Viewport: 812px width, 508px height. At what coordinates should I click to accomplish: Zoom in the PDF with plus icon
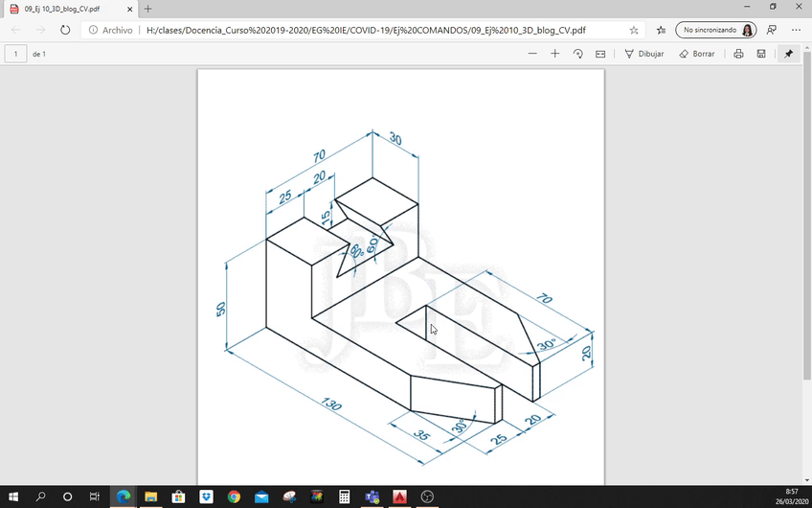coord(555,54)
